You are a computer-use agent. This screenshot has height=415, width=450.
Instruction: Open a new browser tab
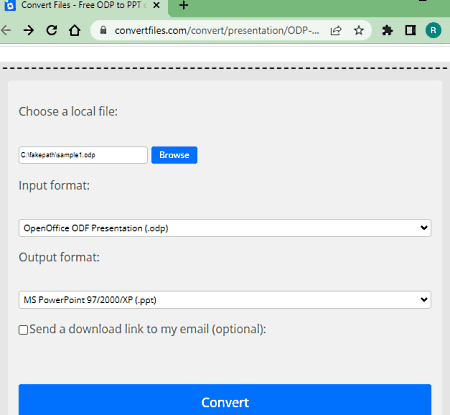(184, 5)
